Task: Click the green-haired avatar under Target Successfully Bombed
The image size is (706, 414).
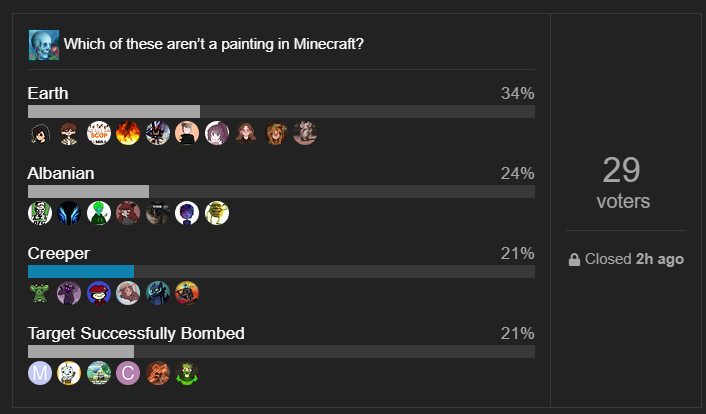Action: click(187, 373)
